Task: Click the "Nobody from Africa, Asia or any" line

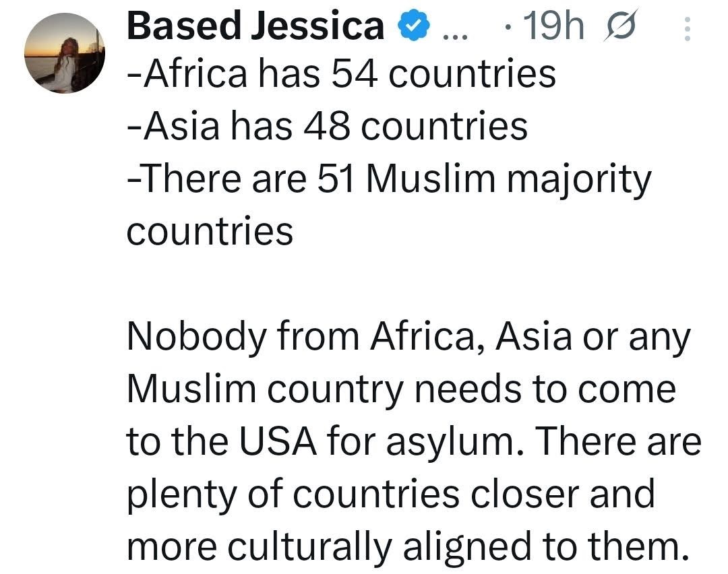Action: pyautogui.click(x=408, y=338)
